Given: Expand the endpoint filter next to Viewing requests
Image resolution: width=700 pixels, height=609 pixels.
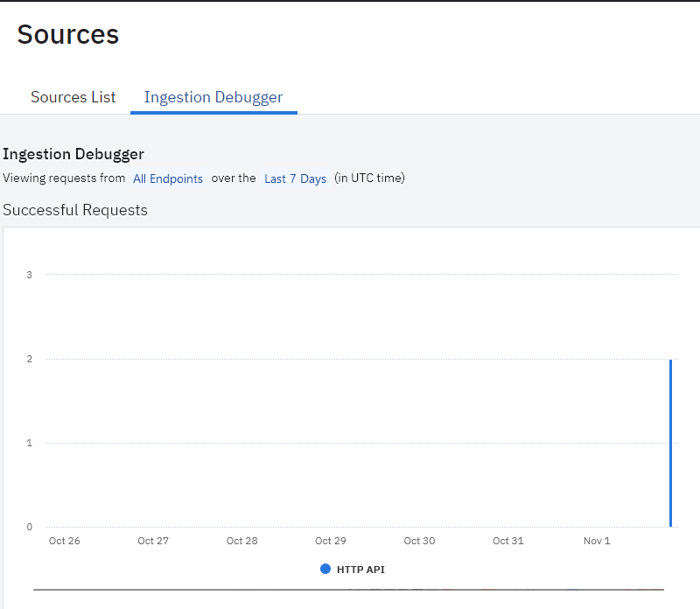Looking at the screenshot, I should click(x=168, y=178).
